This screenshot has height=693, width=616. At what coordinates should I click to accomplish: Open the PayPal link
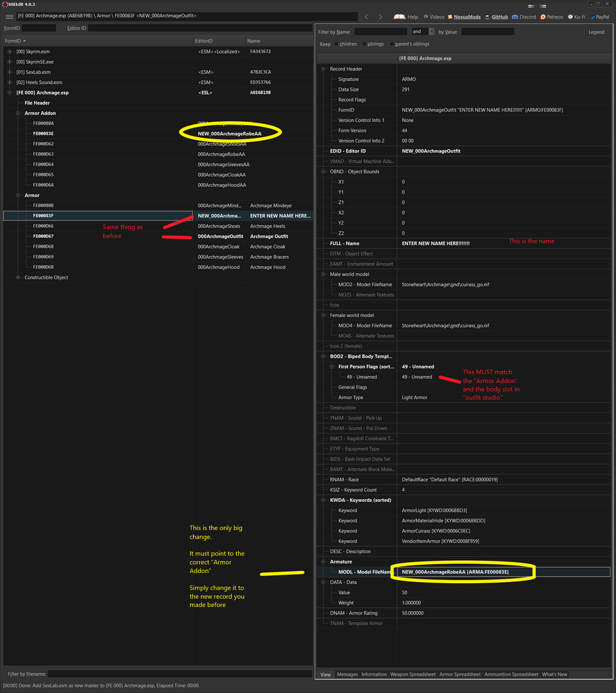(600, 17)
